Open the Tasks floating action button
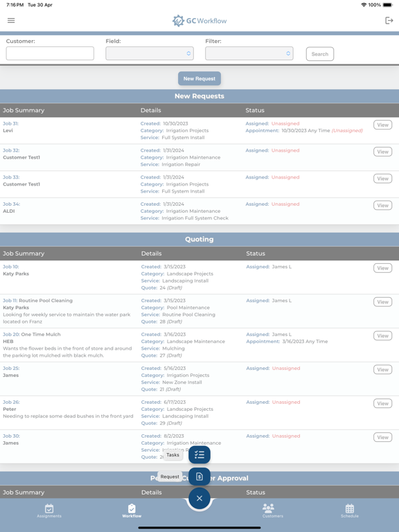 (199, 454)
